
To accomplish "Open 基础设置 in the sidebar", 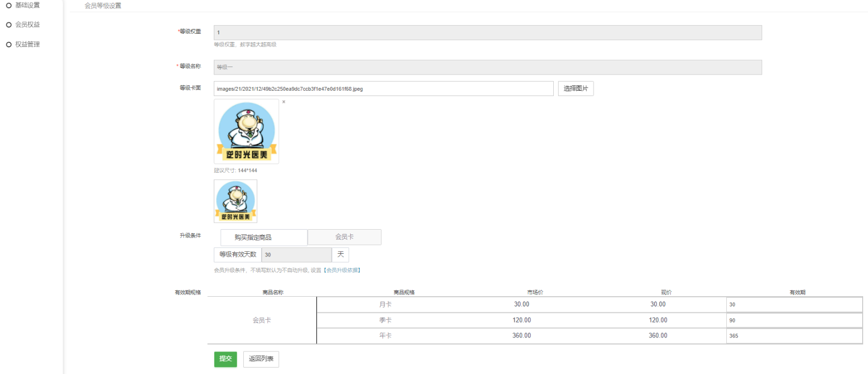I will [x=27, y=5].
